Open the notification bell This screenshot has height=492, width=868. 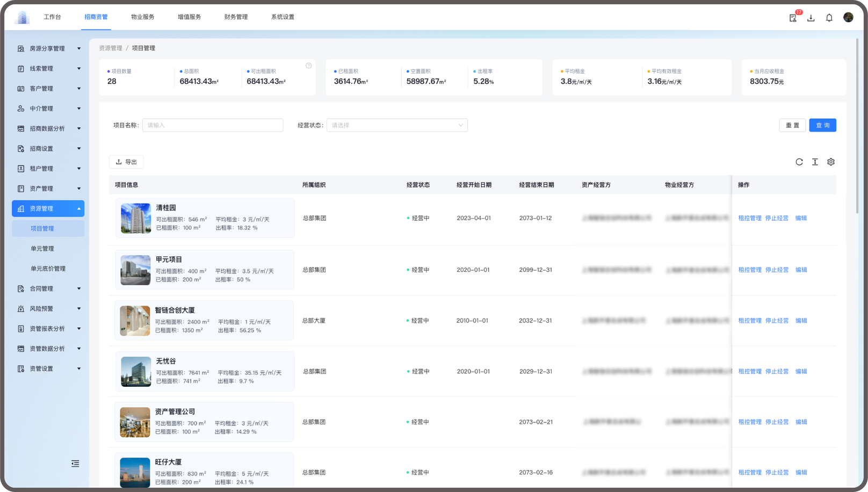click(829, 18)
